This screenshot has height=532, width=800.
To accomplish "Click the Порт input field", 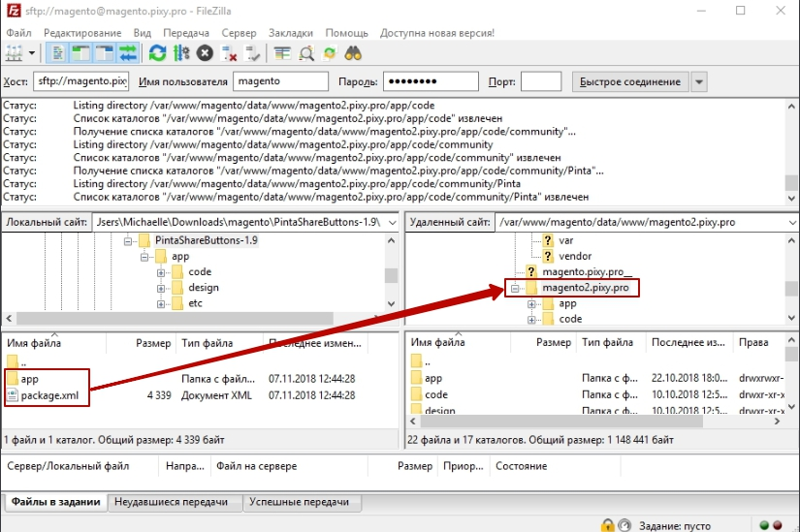I will pos(541,81).
